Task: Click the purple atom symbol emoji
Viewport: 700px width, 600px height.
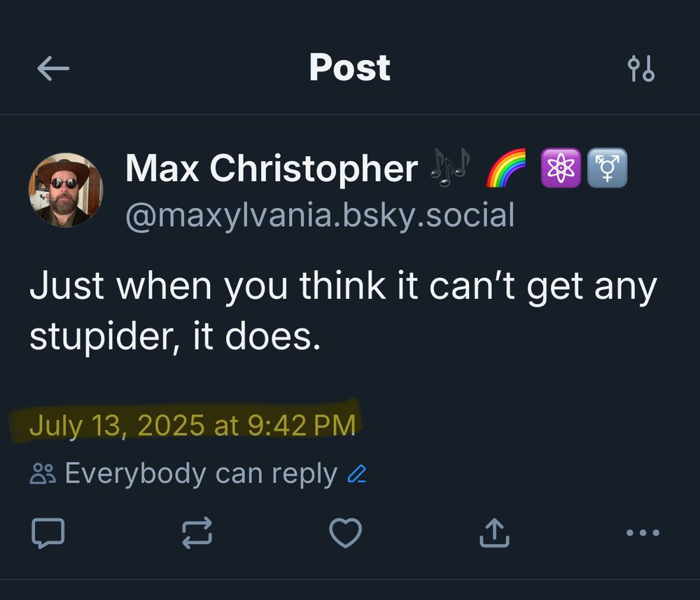Action: [x=561, y=169]
